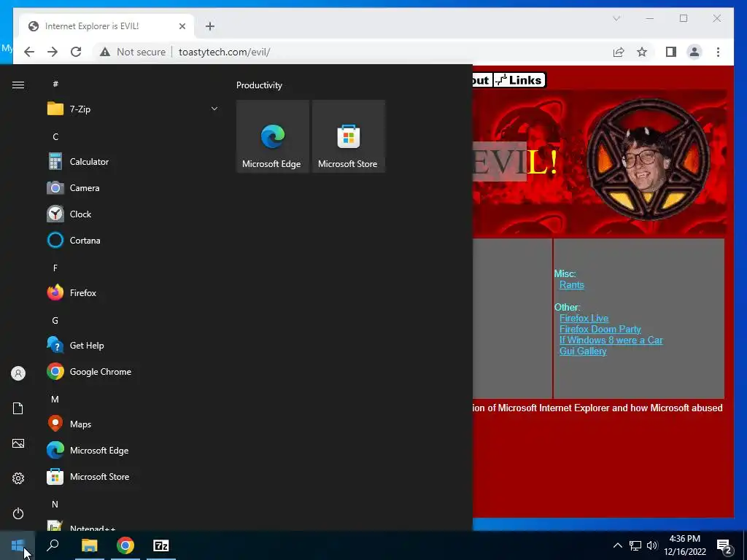
Task: Click the Windows Start button
Action: (x=18, y=545)
